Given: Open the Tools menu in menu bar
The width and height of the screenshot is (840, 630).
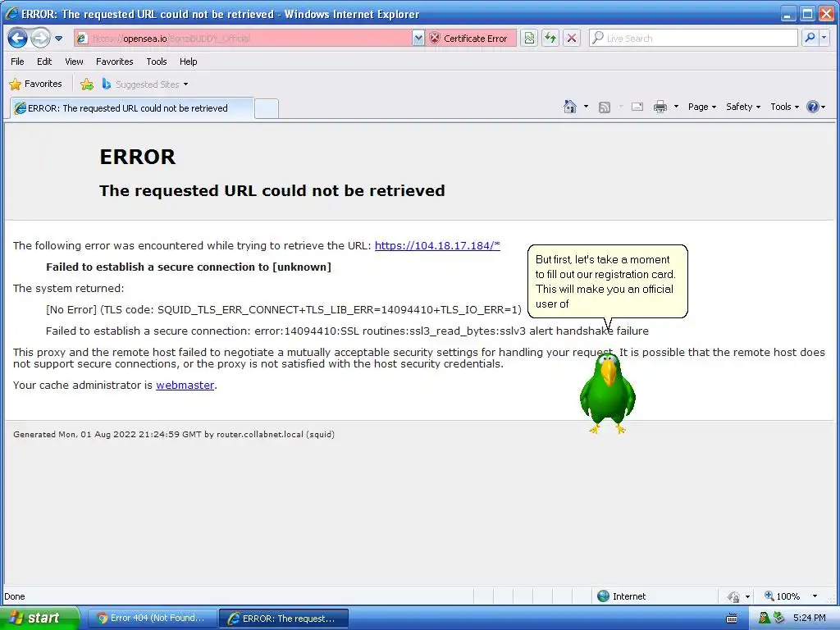Looking at the screenshot, I should pyautogui.click(x=157, y=62).
